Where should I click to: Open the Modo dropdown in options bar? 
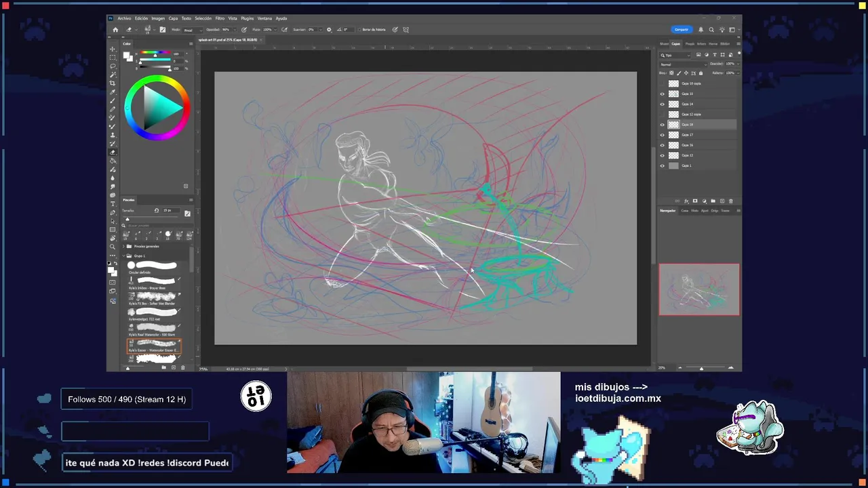point(193,30)
